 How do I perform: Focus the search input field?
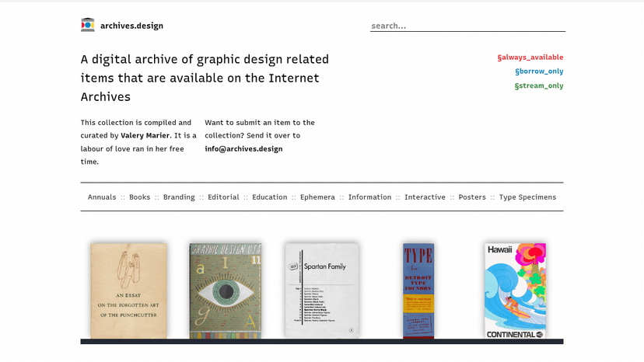pyautogui.click(x=467, y=26)
